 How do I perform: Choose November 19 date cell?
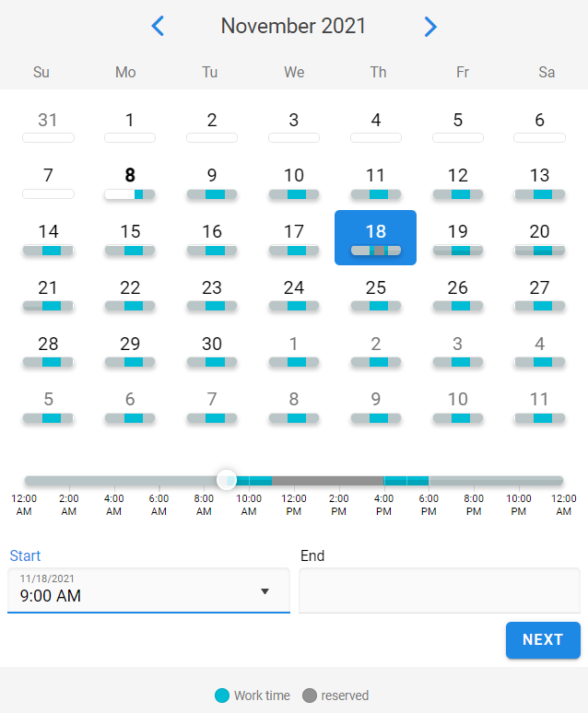coord(457,238)
